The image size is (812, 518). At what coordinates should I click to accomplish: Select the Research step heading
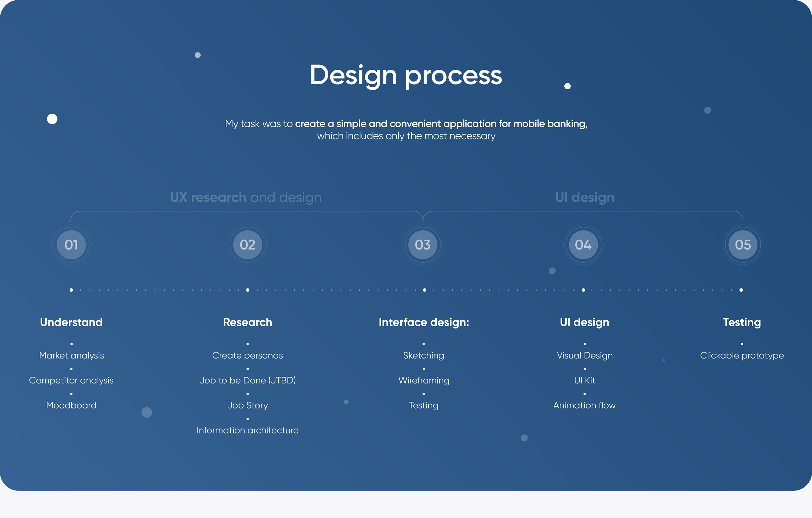(x=247, y=322)
